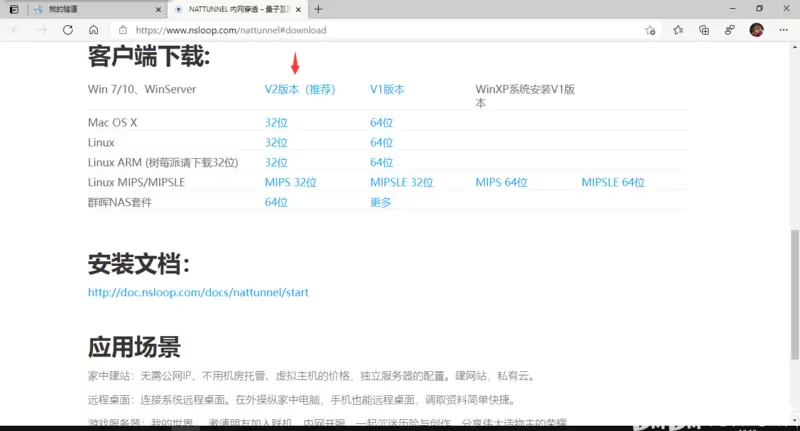Restore down the browser window
This screenshot has width=800, height=431.
[x=759, y=9]
